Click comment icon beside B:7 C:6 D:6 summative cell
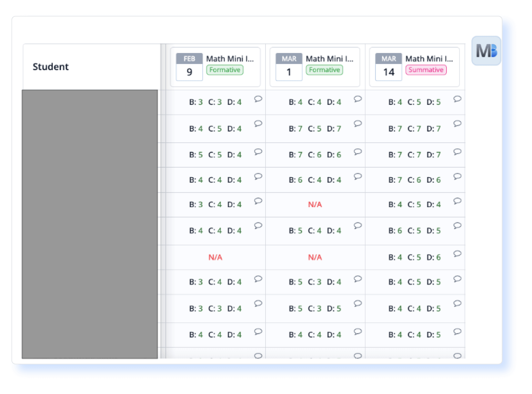Image resolution: width=532 pixels, height=394 pixels. click(x=457, y=177)
